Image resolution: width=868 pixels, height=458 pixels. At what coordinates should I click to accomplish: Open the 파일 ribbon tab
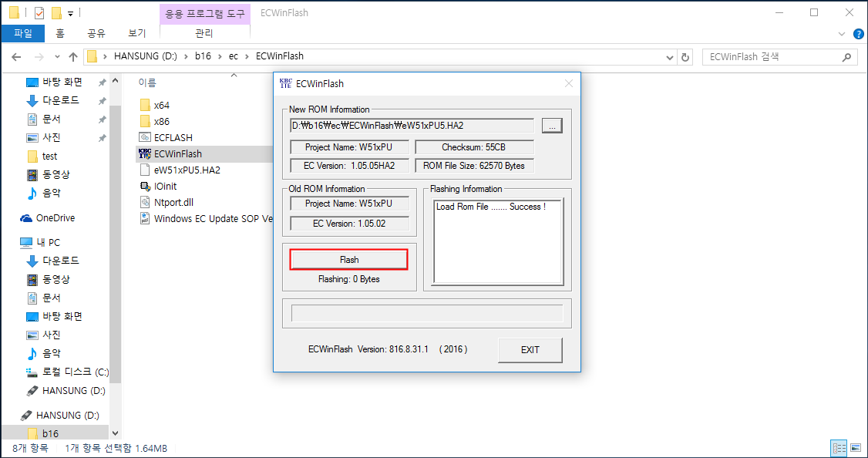point(22,33)
